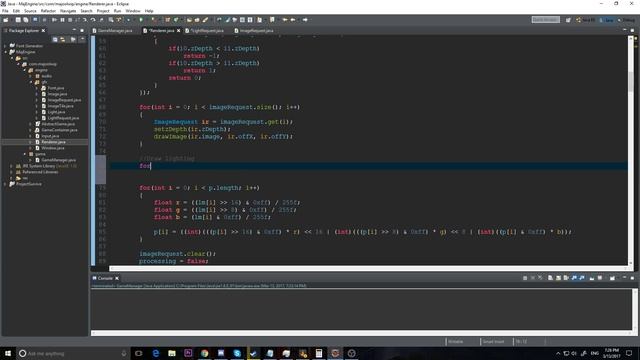
Task: Select Window.java in Package Explorer
Action: (53, 148)
